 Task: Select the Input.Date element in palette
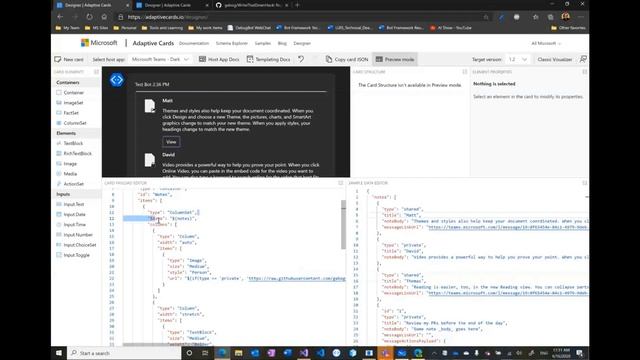pyautogui.click(x=75, y=214)
